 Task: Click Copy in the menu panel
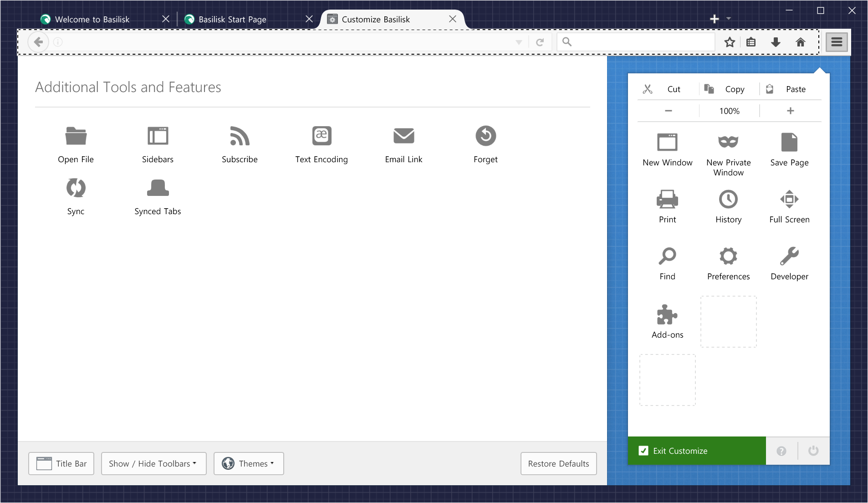pos(729,89)
